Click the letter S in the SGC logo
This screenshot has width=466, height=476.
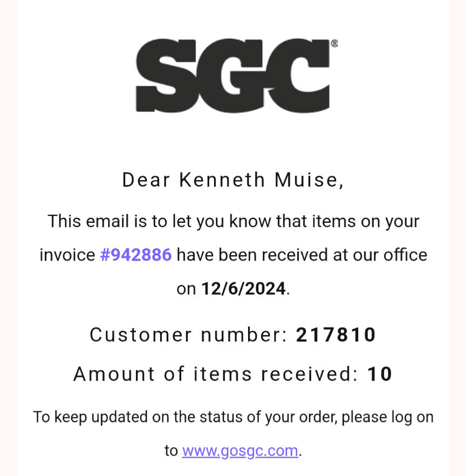(x=168, y=76)
